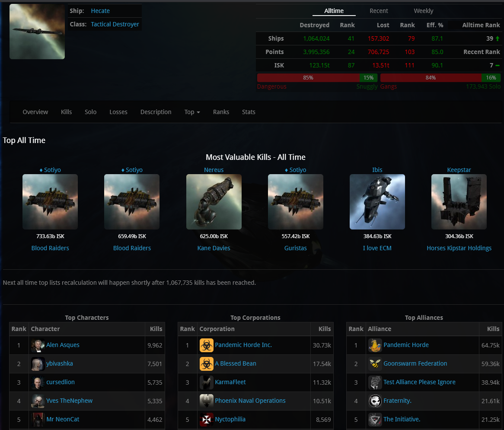This screenshot has height=430, width=504.
Task: Click the Ibis ship name link
Action: pos(377,170)
